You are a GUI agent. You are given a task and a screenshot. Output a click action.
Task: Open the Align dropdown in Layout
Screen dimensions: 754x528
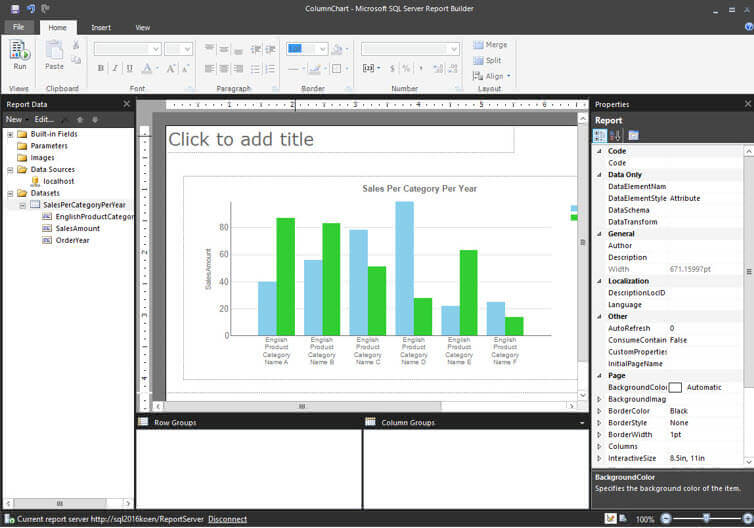[491, 76]
